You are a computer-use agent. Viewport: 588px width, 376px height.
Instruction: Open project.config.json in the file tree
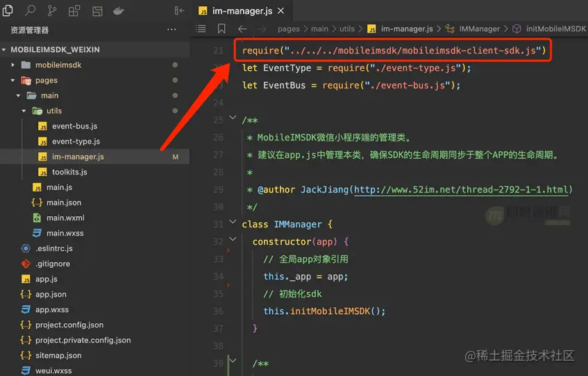click(x=69, y=325)
